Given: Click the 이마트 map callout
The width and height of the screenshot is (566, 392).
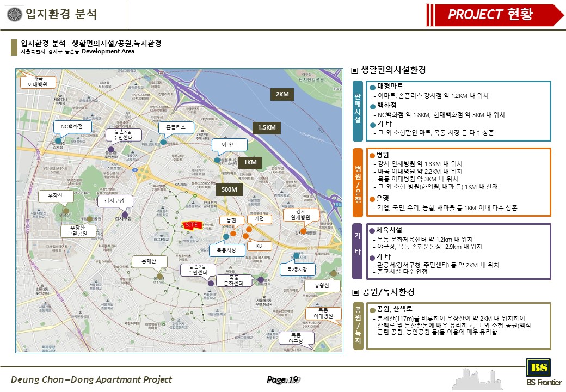Looking at the screenshot, I should point(229,145).
